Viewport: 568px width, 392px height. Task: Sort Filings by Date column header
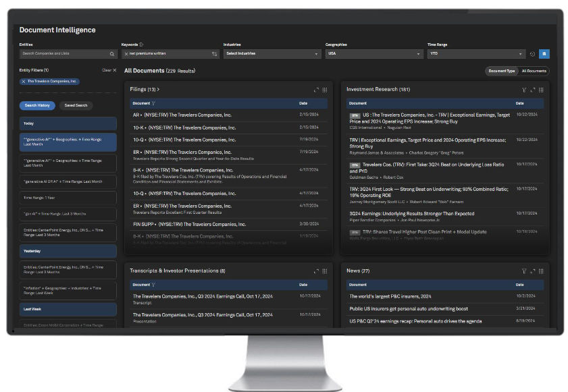303,103
